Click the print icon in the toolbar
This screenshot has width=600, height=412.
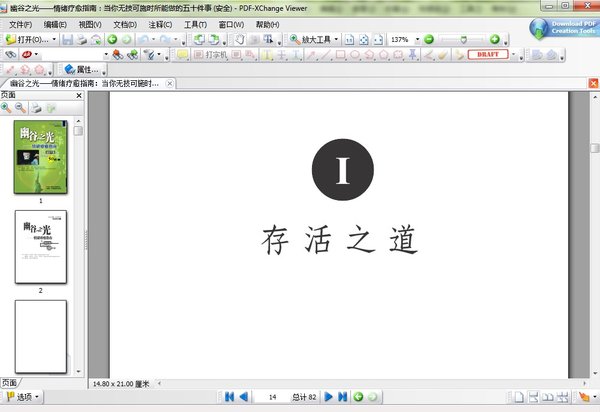[81, 39]
